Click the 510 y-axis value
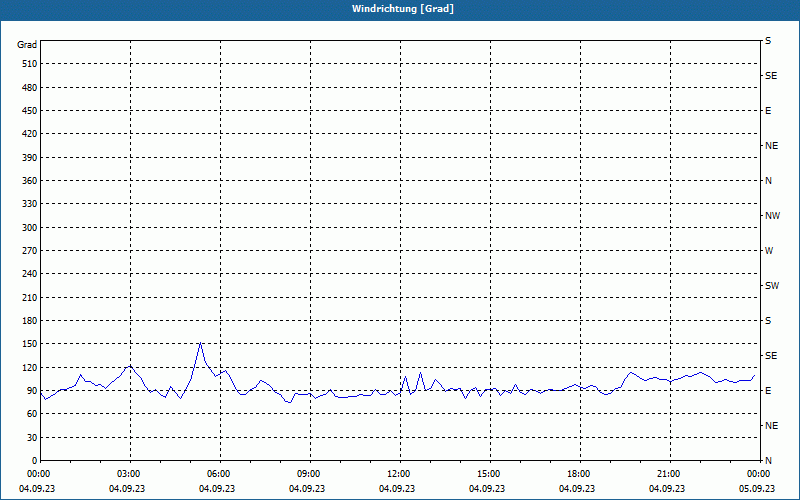This screenshot has width=800, height=500. [x=30, y=64]
